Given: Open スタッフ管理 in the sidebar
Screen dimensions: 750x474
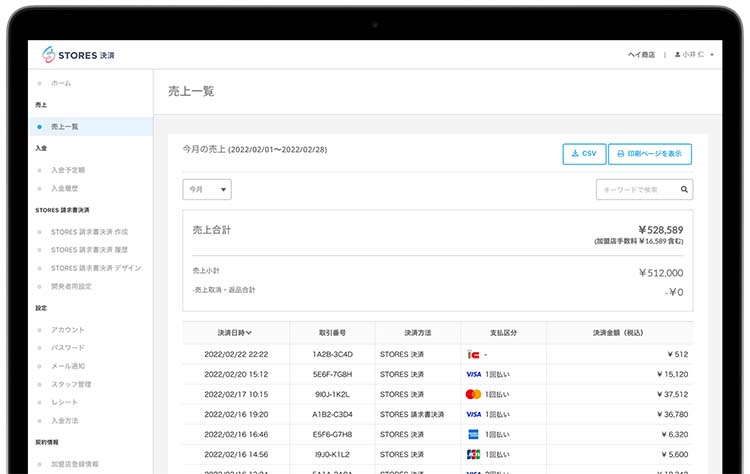Looking at the screenshot, I should [71, 384].
